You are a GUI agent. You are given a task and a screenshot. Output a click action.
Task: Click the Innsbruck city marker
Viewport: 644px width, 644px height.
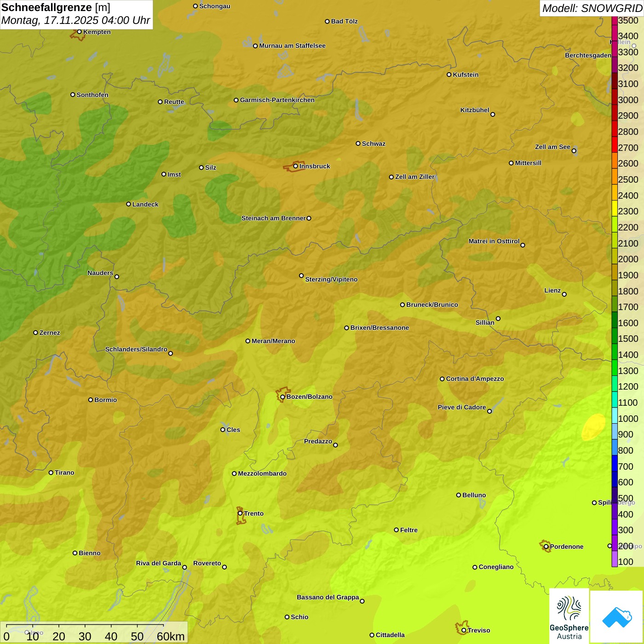click(x=296, y=166)
